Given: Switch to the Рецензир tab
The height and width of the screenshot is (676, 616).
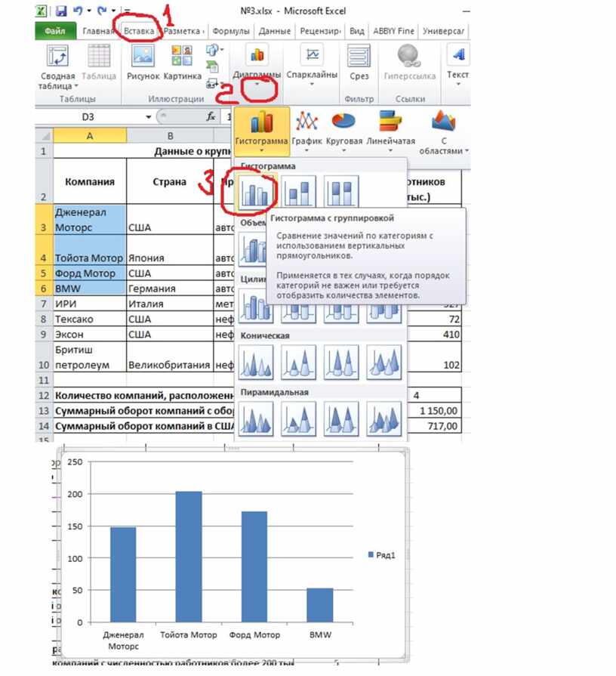Looking at the screenshot, I should [320, 31].
